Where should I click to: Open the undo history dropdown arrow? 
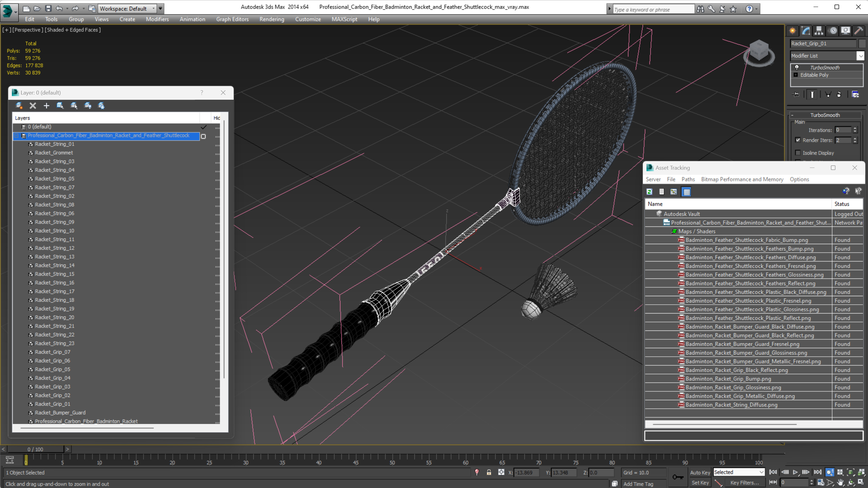pyautogui.click(x=67, y=9)
